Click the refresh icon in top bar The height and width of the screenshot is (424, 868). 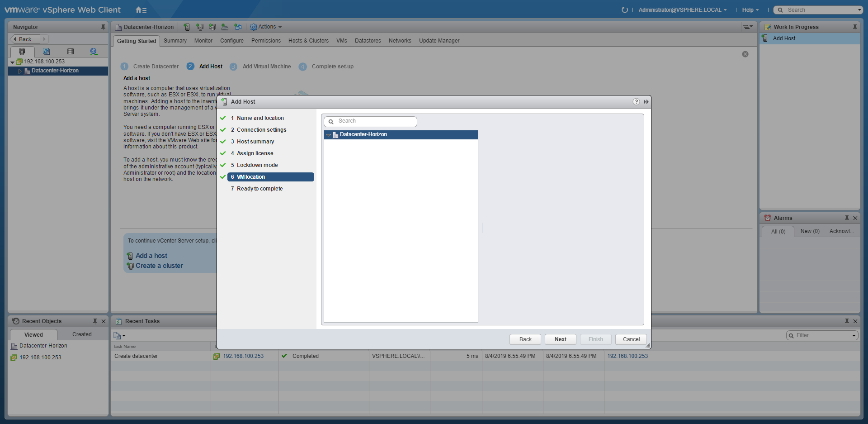pyautogui.click(x=625, y=10)
